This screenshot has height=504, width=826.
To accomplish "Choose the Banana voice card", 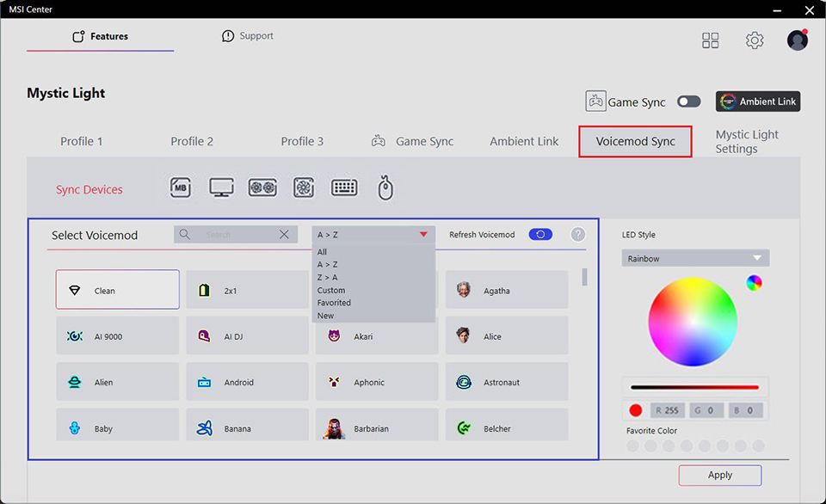I will point(247,425).
